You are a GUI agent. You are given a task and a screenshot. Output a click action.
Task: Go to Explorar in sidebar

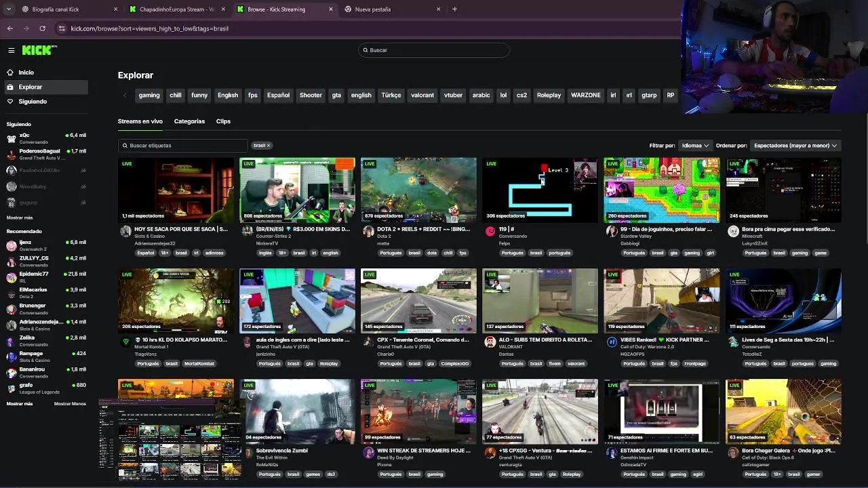click(45, 87)
